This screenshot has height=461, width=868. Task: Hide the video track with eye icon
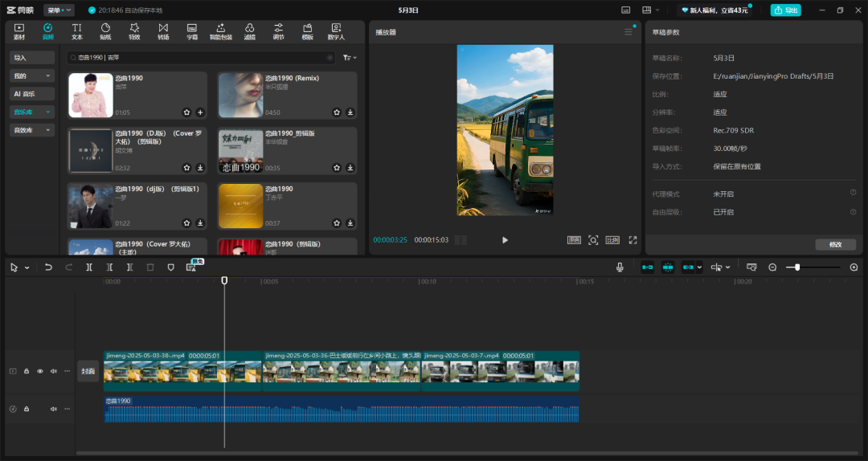(40, 371)
